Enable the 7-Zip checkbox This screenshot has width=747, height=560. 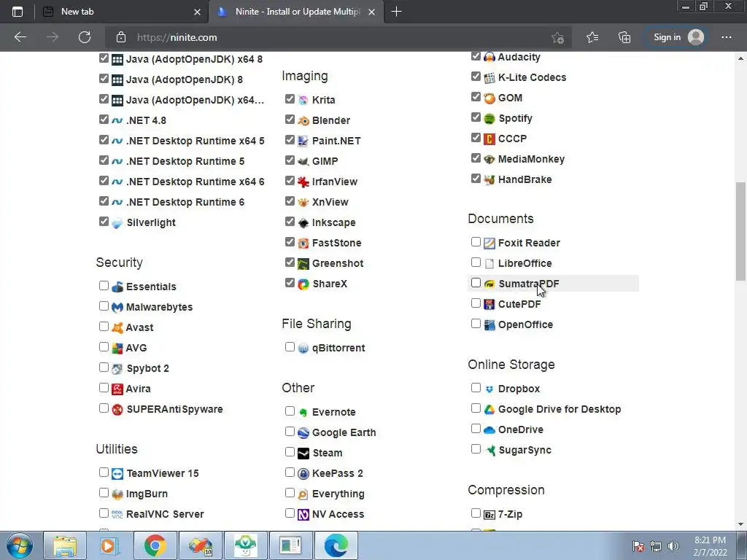pos(476,513)
